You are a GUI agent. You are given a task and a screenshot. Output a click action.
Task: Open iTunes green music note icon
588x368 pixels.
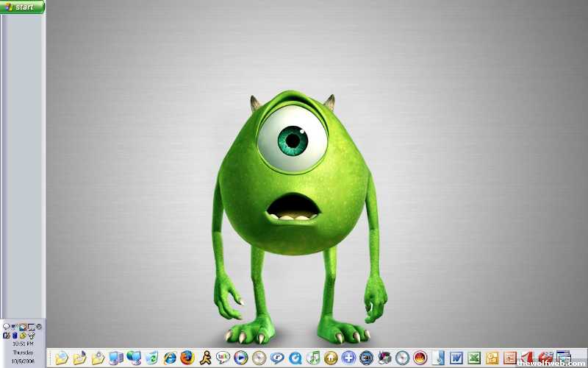[312, 358]
